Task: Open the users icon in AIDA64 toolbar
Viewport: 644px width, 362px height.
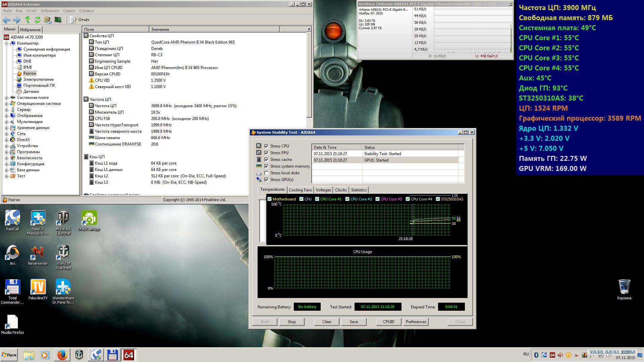Action: [x=48, y=20]
